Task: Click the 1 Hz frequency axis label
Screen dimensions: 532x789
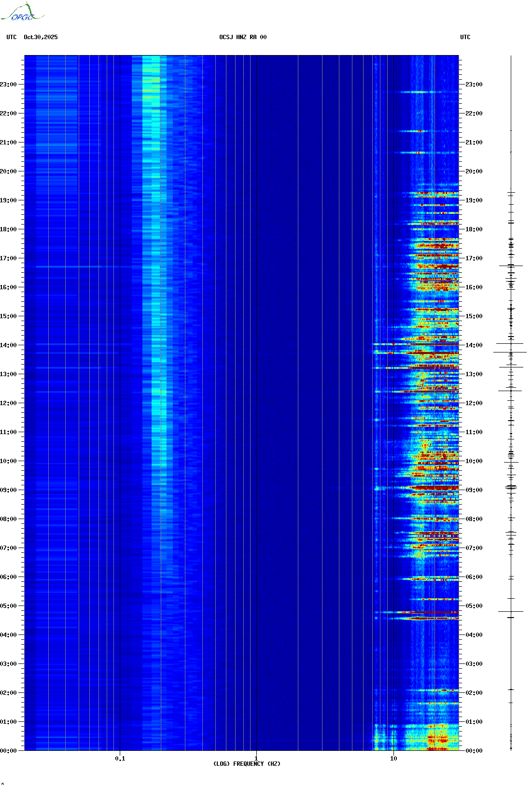Action: click(256, 758)
